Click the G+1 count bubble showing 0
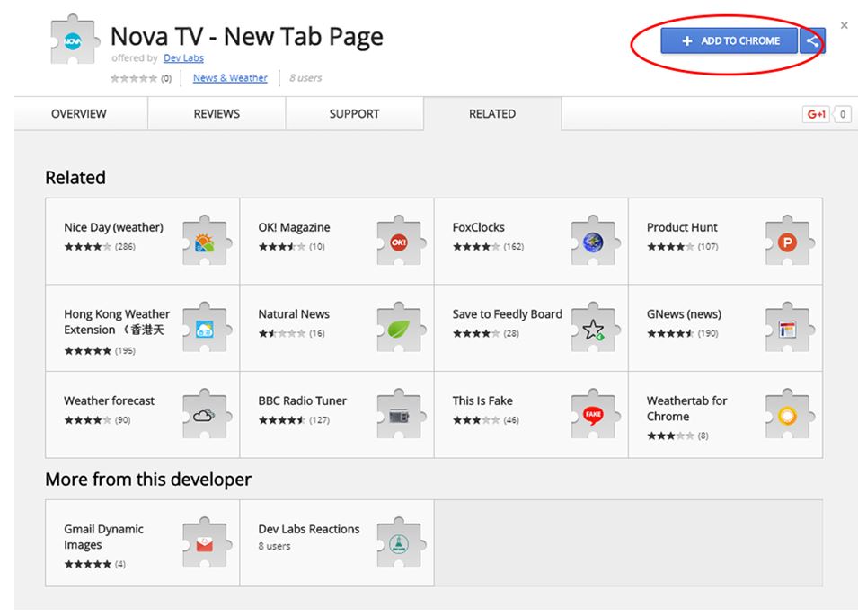This screenshot has height=616, width=858. point(843,114)
